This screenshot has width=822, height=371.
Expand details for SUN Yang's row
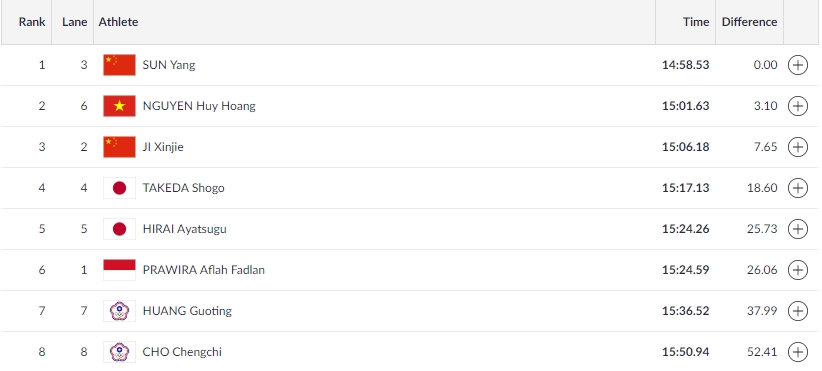coord(797,65)
